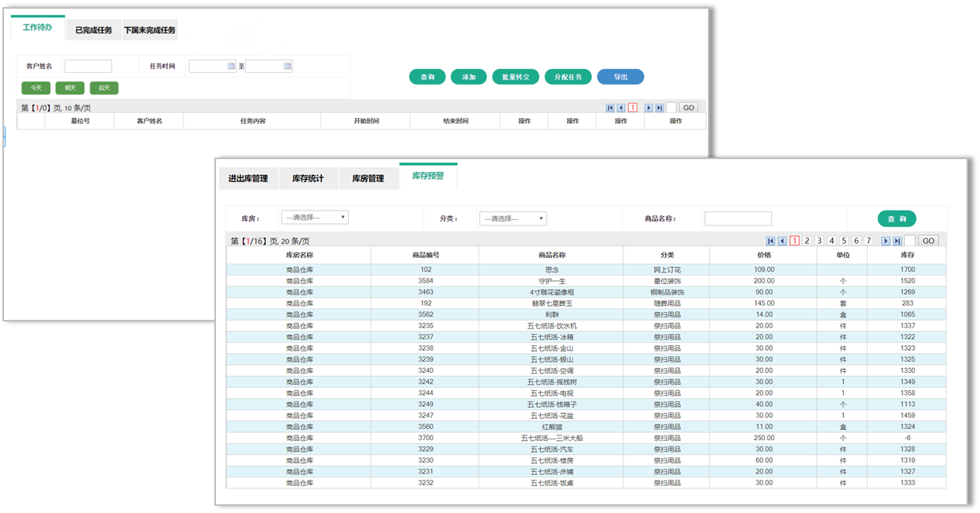Filter tasks with the 今天 button

click(36, 88)
